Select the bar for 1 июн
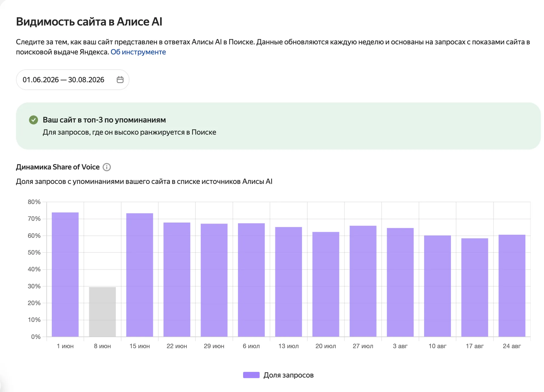The height and width of the screenshot is (392, 544). point(65,274)
